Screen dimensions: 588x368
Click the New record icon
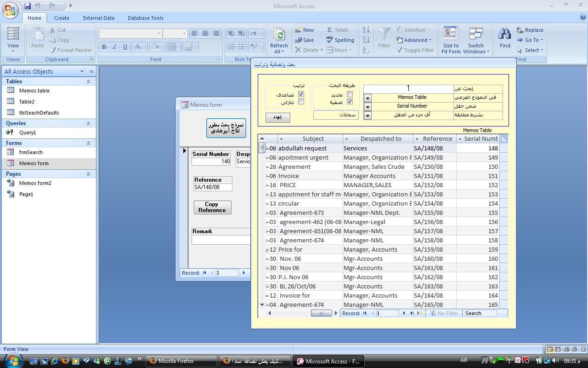coord(298,30)
